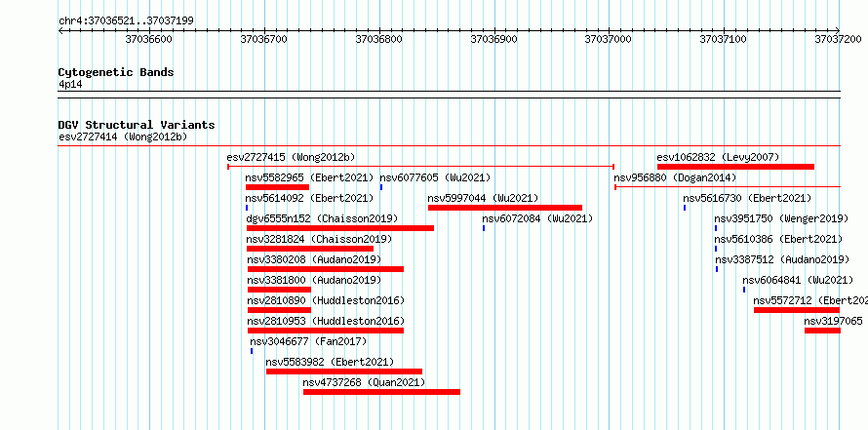Click the esv2727415 (Wong2012b) variant label
Image resolution: width=868 pixels, height=430 pixels.
click(x=292, y=158)
